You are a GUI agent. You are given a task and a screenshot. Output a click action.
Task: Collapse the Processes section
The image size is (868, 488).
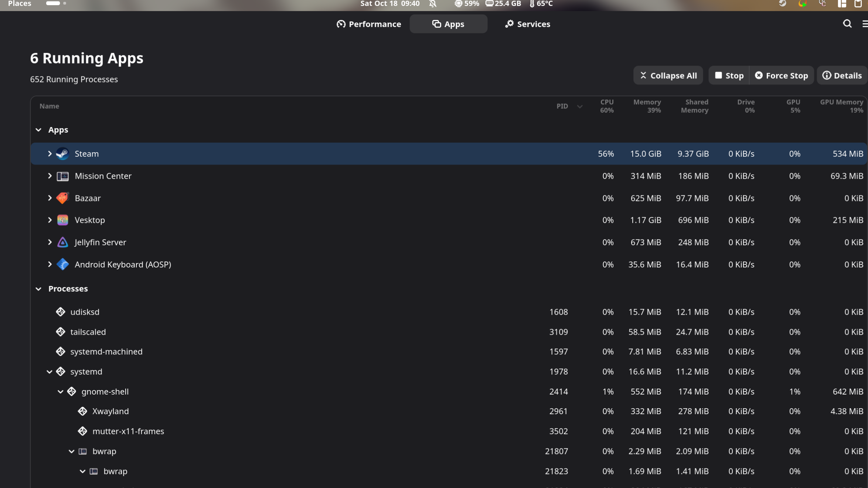point(38,289)
